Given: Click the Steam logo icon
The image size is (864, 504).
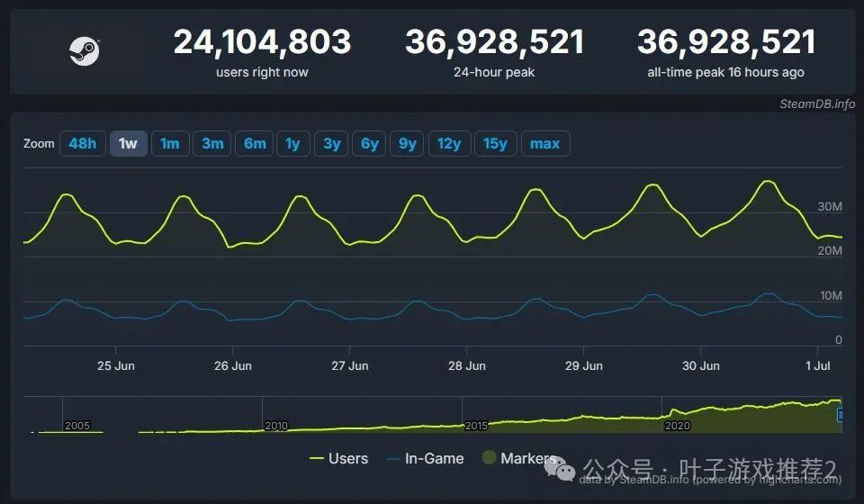Looking at the screenshot, I should point(85,51).
